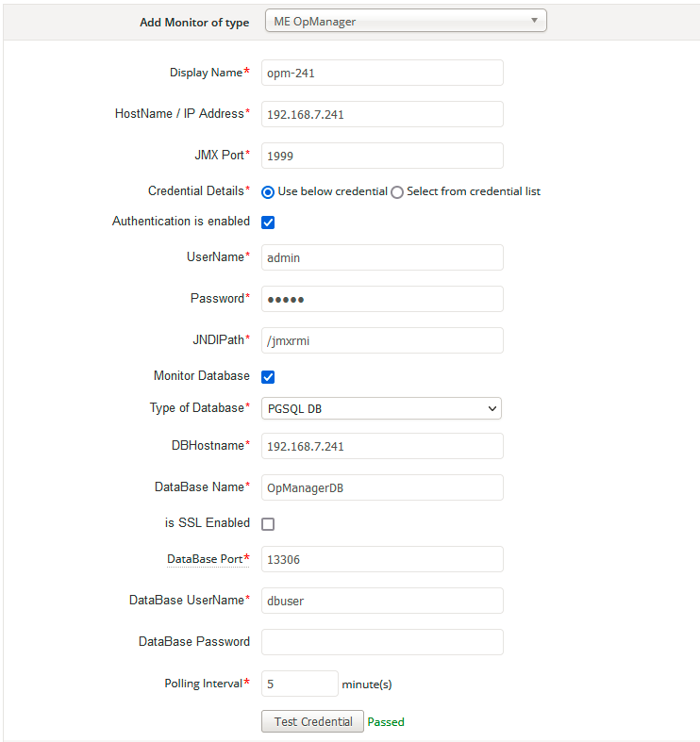Focus the DataBase UserName field dbuser

(x=382, y=601)
